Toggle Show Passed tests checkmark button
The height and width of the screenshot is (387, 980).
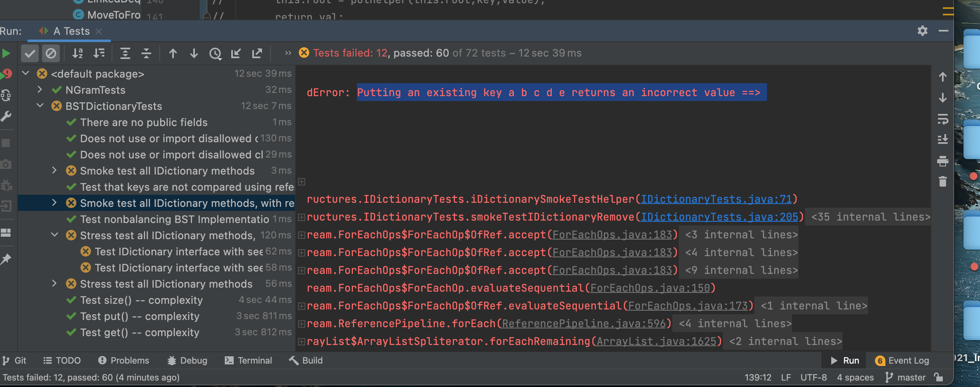point(30,53)
